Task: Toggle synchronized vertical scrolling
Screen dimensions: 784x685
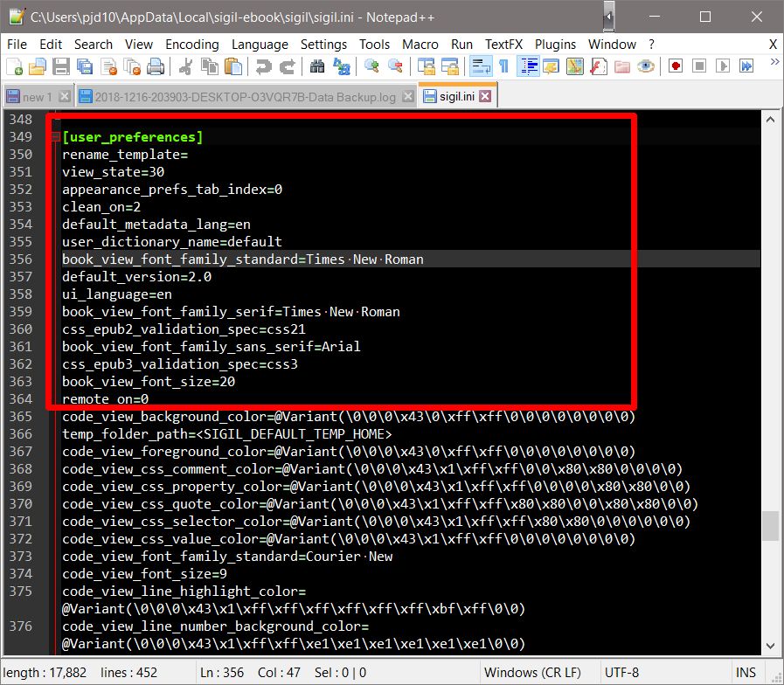Action: pos(426,66)
